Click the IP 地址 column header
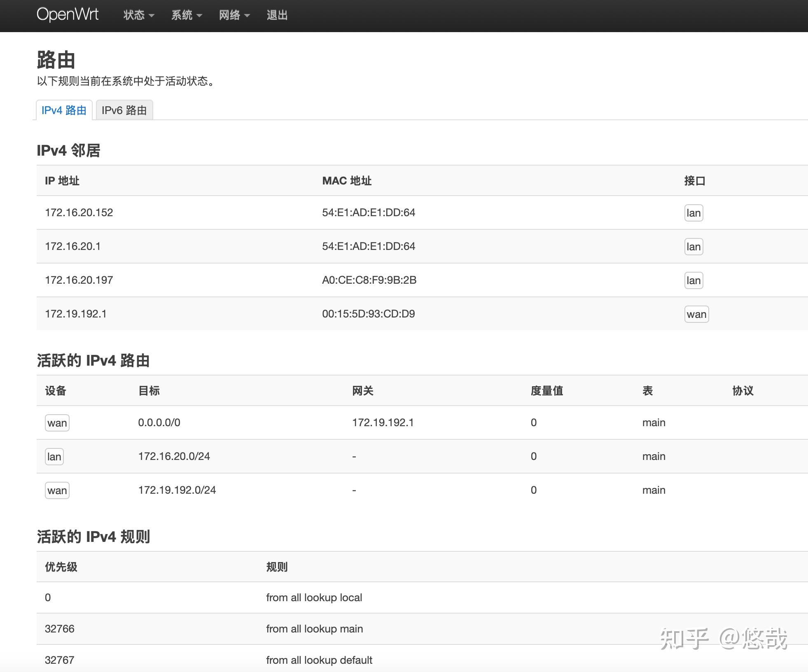The height and width of the screenshot is (672, 808). coord(62,181)
